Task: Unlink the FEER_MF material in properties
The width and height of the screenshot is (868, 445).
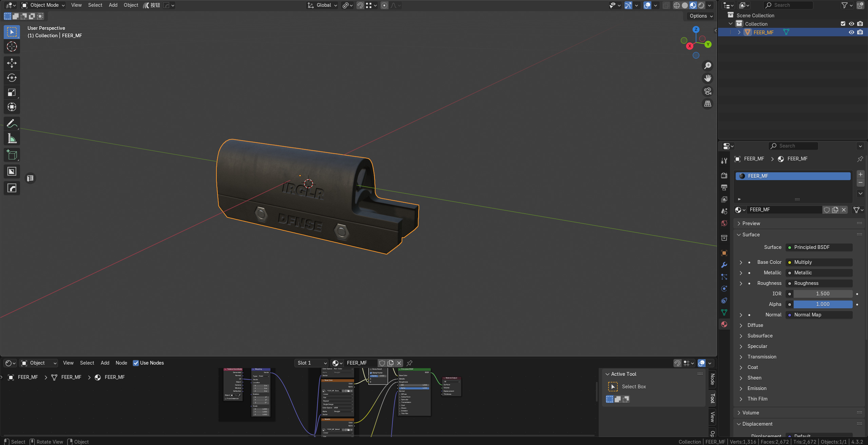Action: coord(844,210)
